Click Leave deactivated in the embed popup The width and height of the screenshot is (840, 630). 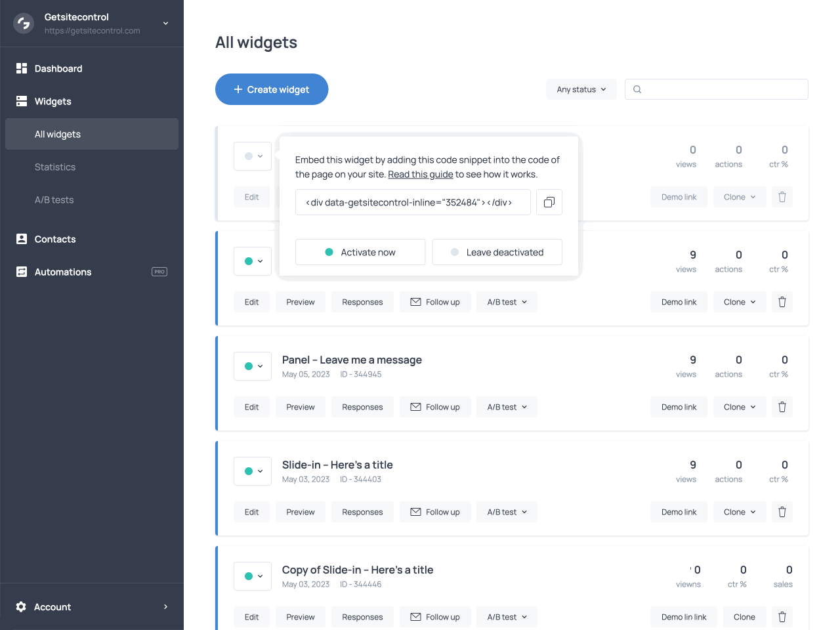pyautogui.click(x=497, y=252)
